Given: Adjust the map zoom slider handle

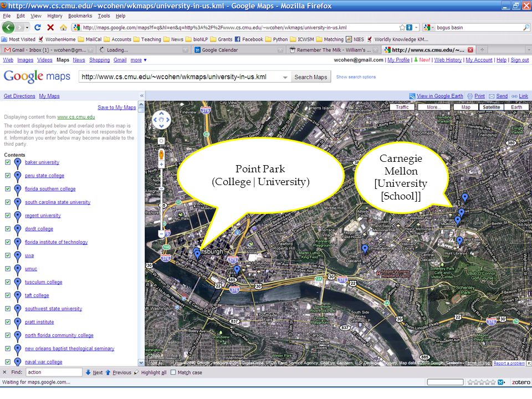Looking at the screenshot, I should (x=161, y=188).
